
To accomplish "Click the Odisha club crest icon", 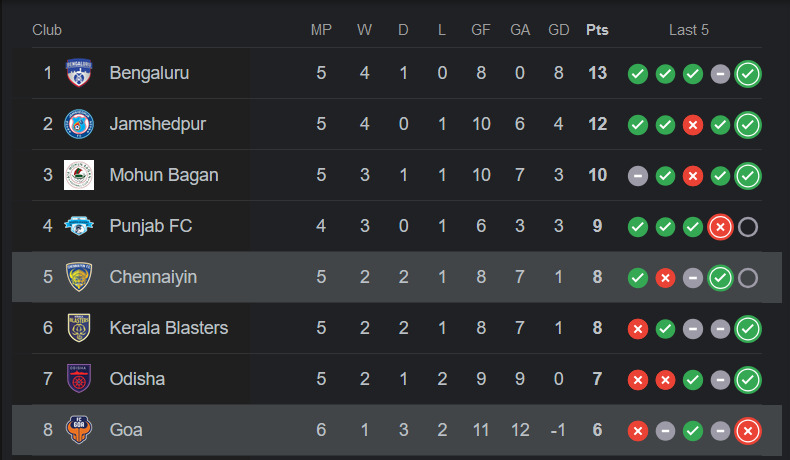I will pyautogui.click(x=78, y=379).
